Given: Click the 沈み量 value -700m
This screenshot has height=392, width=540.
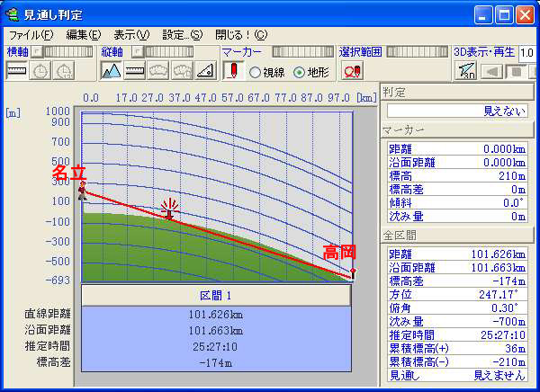Looking at the screenshot, I should tap(509, 322).
